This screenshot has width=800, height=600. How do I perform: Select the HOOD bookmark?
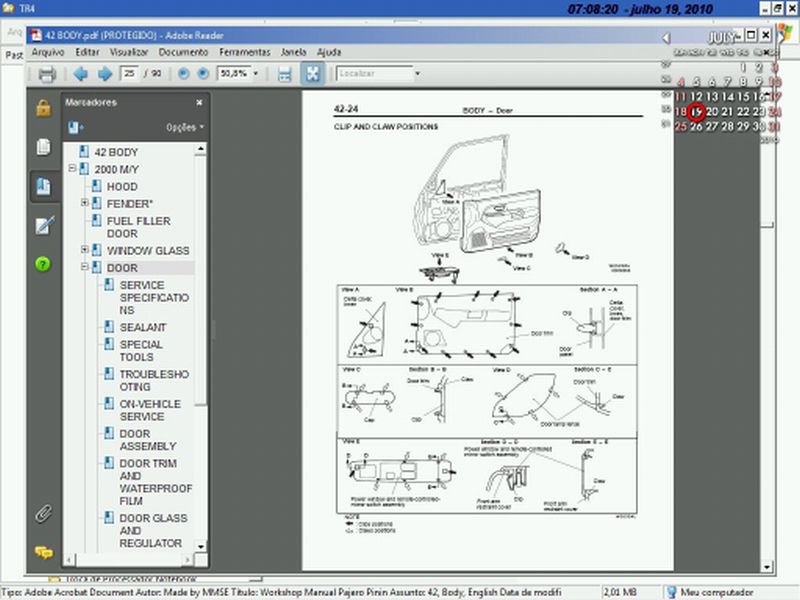(122, 187)
